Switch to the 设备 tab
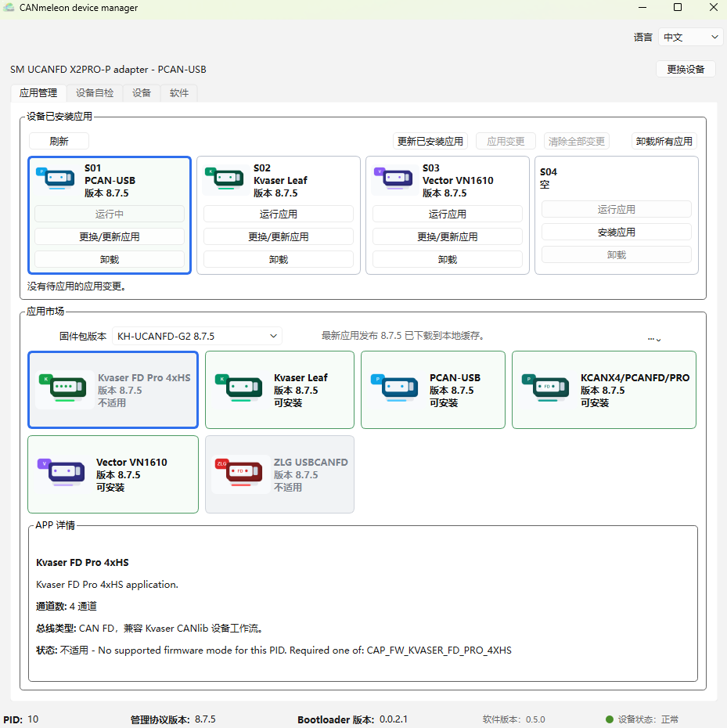 point(142,93)
